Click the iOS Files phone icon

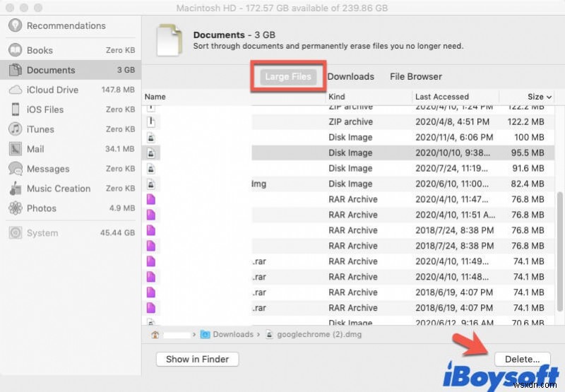coord(15,109)
